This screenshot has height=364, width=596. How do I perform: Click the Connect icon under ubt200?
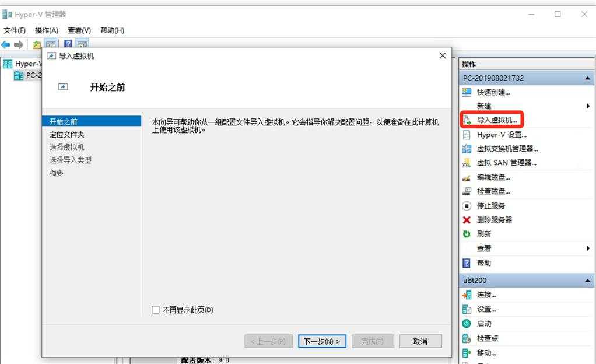467,295
